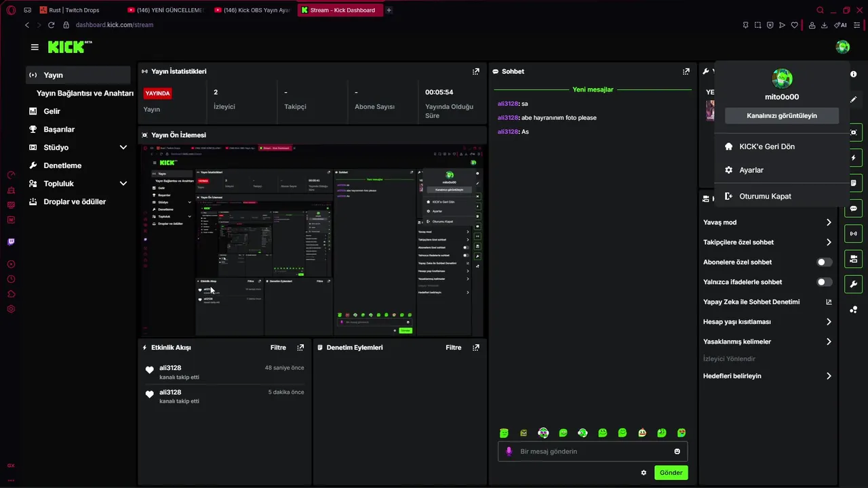Viewport: 868px width, 488px height.
Task: Expand the Topluluk sidebar section
Action: [x=123, y=184]
